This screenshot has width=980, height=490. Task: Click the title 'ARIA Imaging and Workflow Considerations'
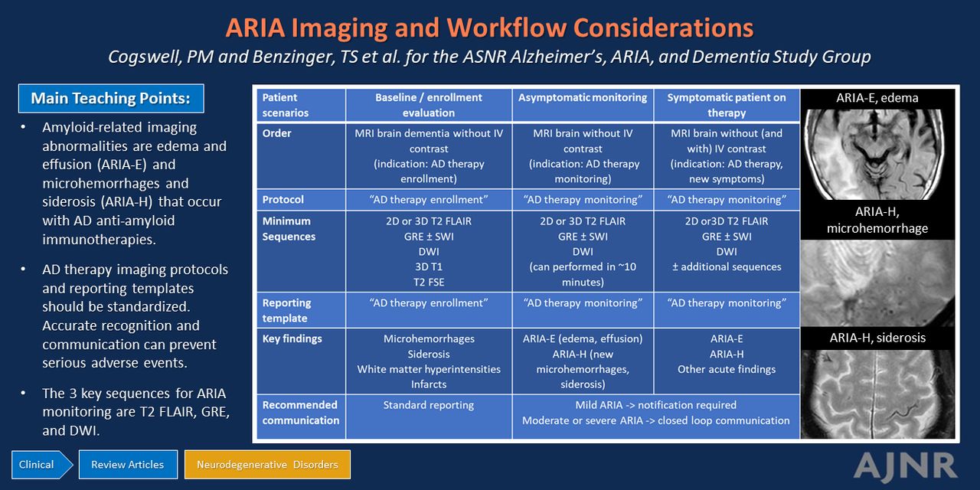489,28
